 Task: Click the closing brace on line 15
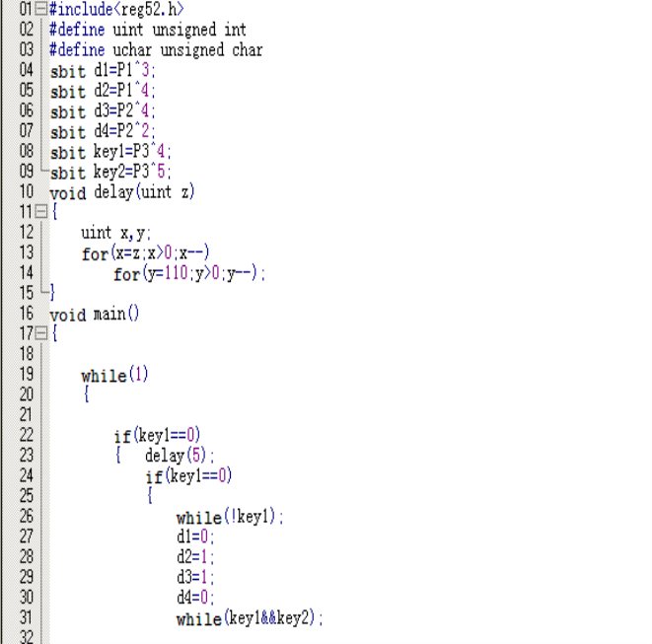(x=52, y=292)
